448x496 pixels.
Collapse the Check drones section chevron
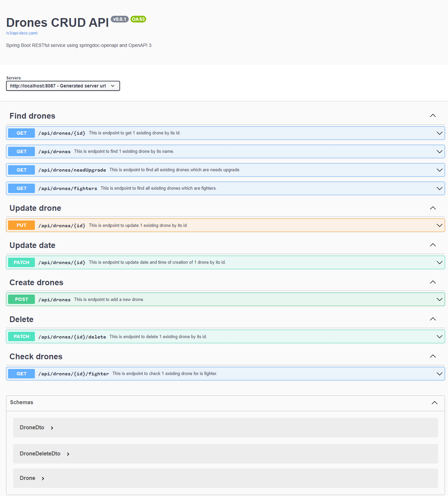(433, 356)
